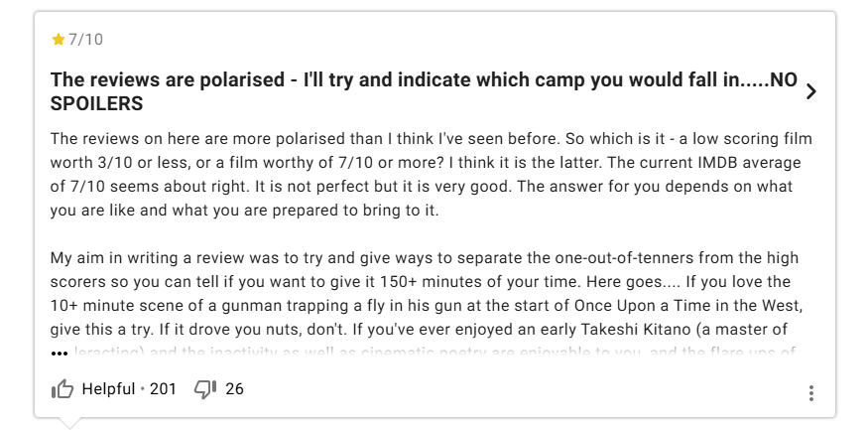Click the pointer notch below the review card
The height and width of the screenshot is (430, 868).
click(x=68, y=423)
